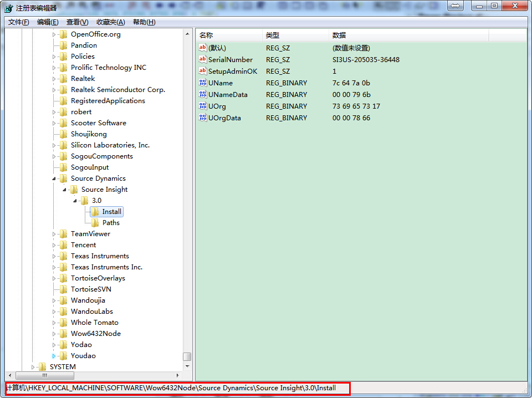Select the robert key

pyautogui.click(x=81, y=112)
